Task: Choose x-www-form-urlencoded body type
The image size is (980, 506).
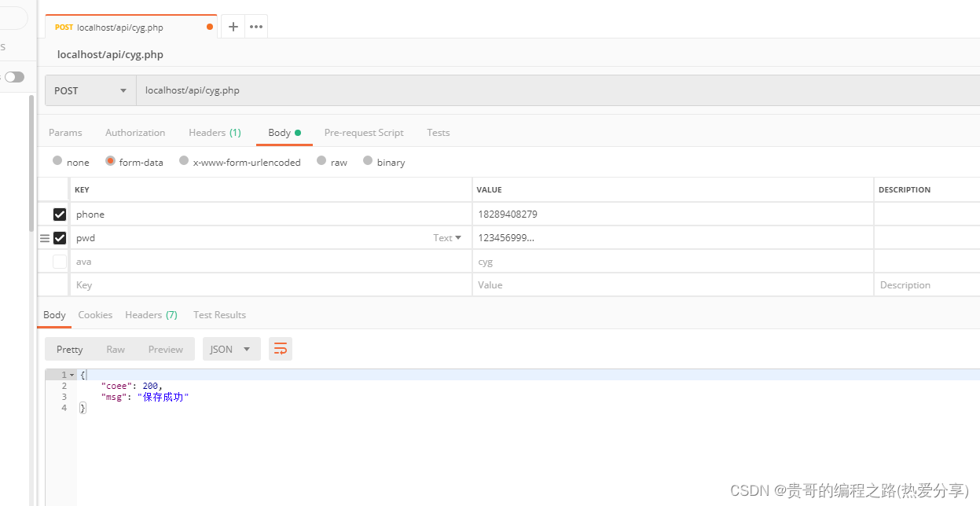Action: 184,161
